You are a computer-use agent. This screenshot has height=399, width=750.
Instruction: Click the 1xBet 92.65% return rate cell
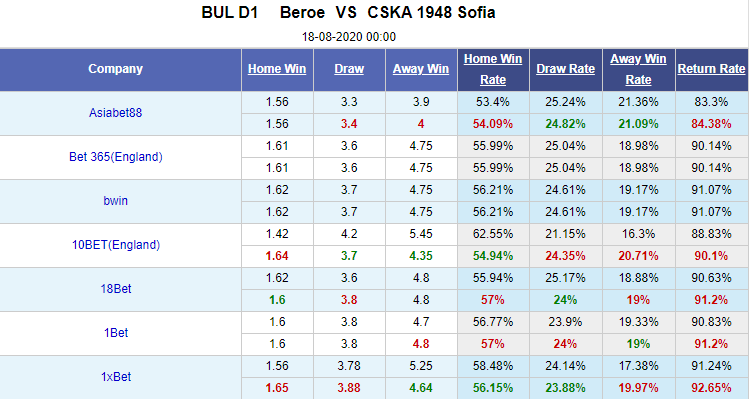pos(711,388)
